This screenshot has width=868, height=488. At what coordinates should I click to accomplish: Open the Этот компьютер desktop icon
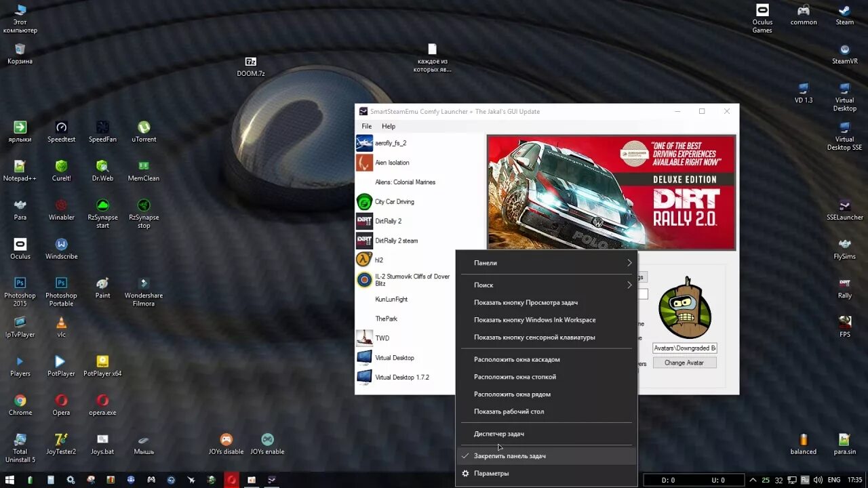pyautogui.click(x=20, y=18)
